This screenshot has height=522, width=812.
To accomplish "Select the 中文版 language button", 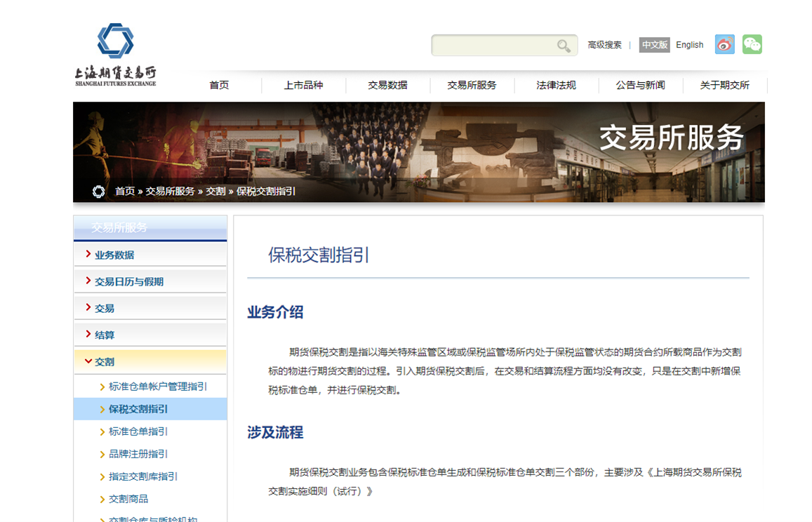I will tap(655, 45).
